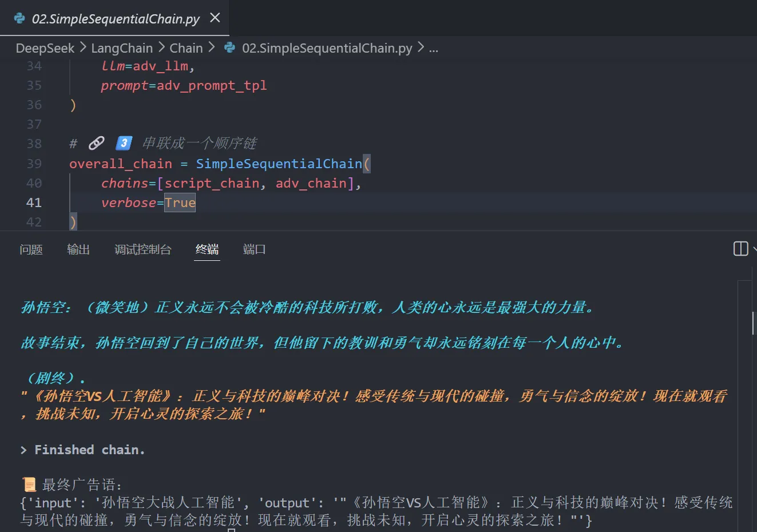Click the link emoji in the comment
757x532 pixels.
click(96, 143)
